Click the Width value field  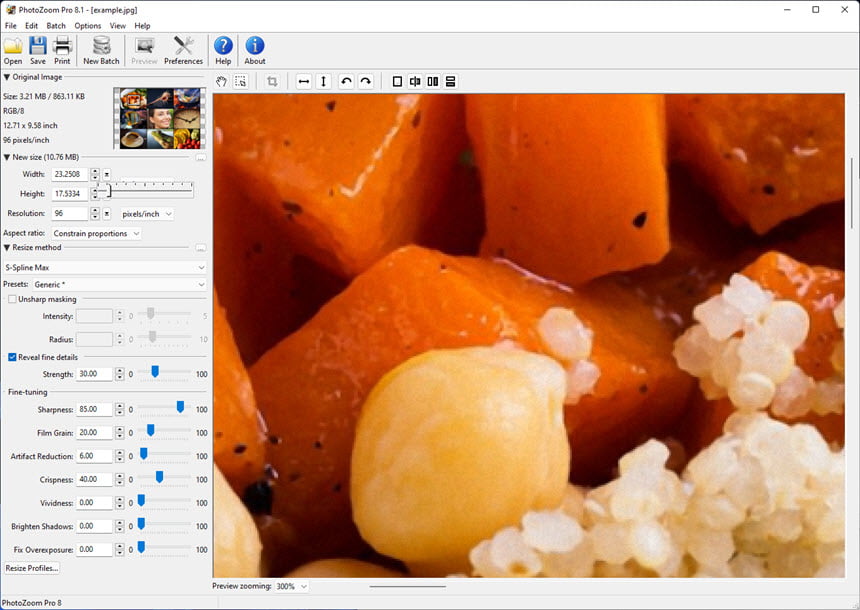click(70, 174)
